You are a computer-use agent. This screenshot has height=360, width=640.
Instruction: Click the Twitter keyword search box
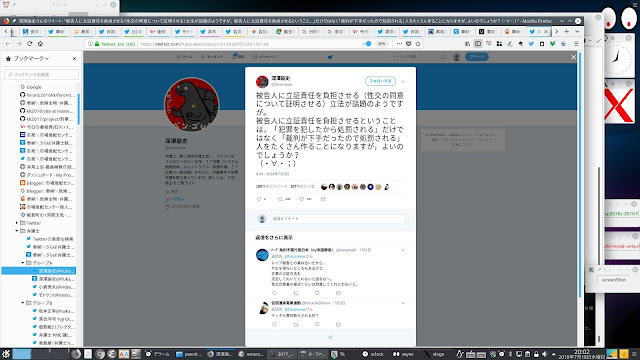418,57
